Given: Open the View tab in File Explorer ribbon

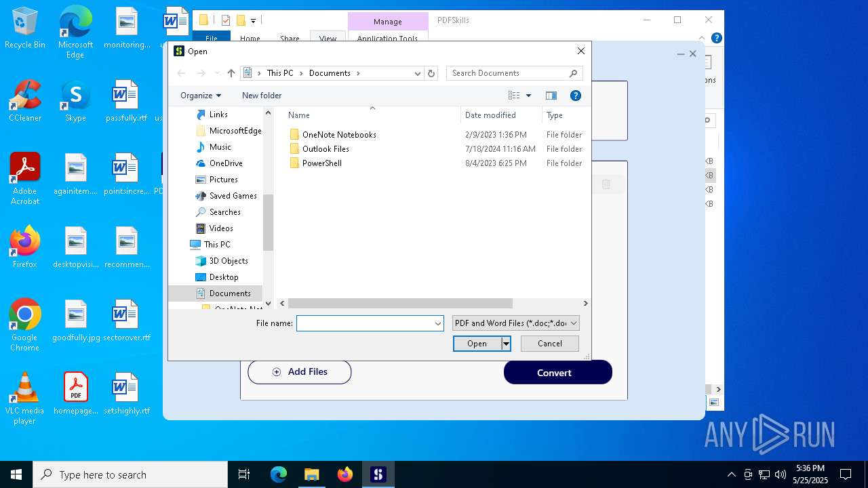Looking at the screenshot, I should (x=328, y=39).
